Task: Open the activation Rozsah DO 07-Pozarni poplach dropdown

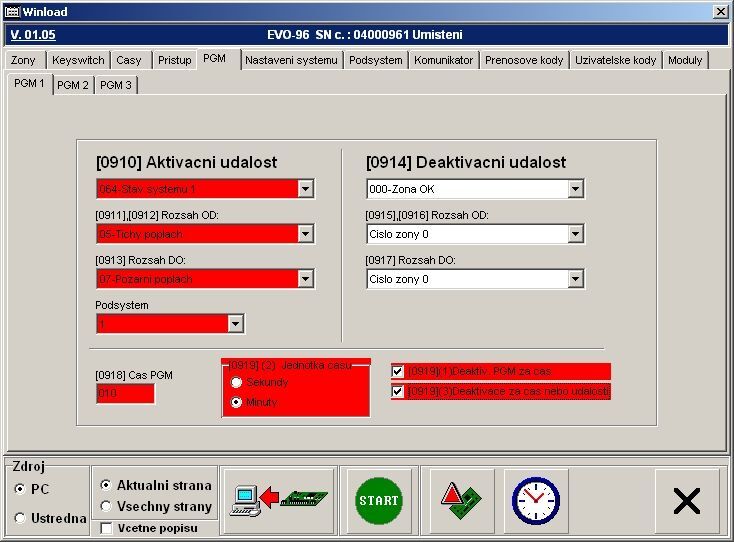Action: pos(305,279)
